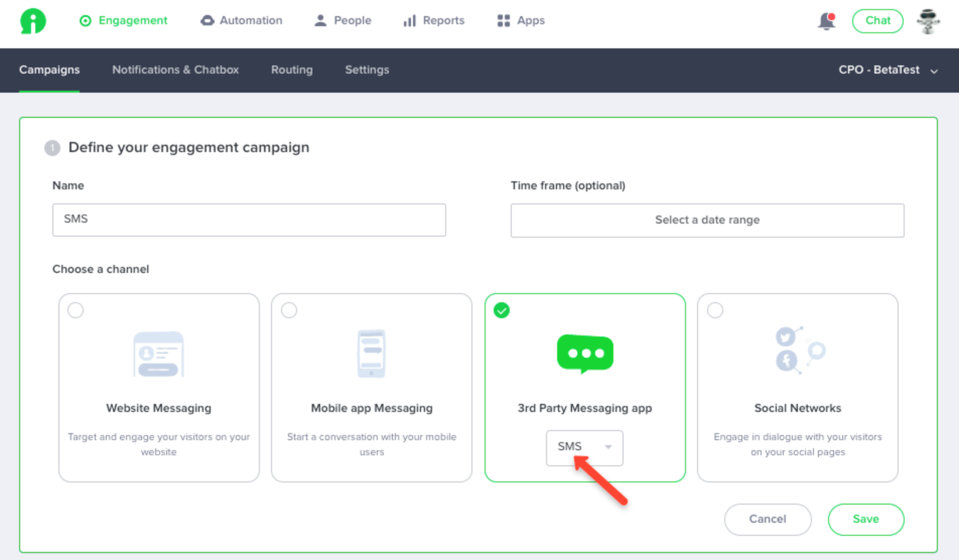Click 'Start a conversation with your mobile users' text
This screenshot has width=959, height=560.
372,444
